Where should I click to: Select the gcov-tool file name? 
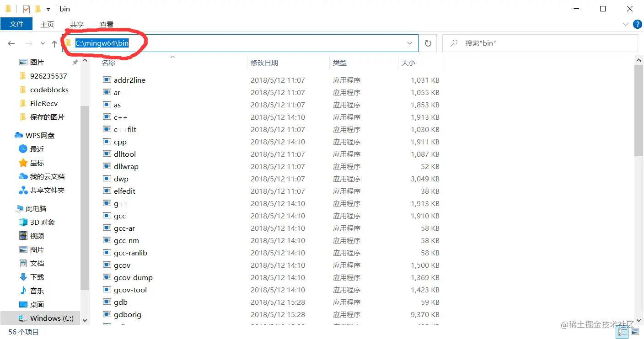point(131,290)
